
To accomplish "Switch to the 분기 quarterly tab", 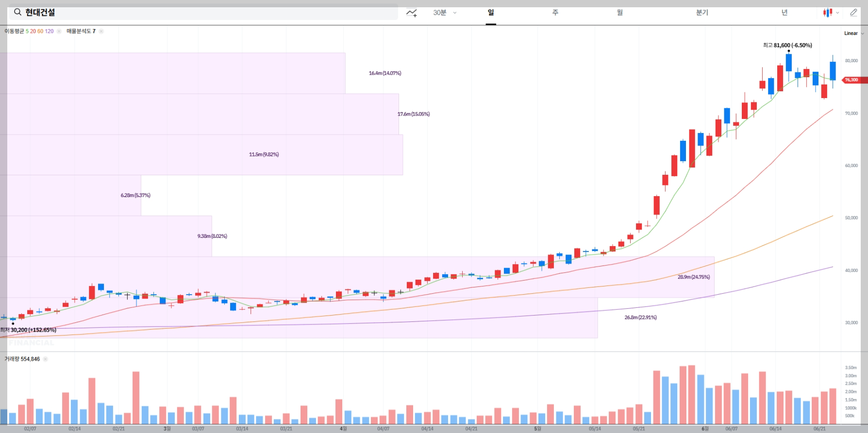I will 702,13.
